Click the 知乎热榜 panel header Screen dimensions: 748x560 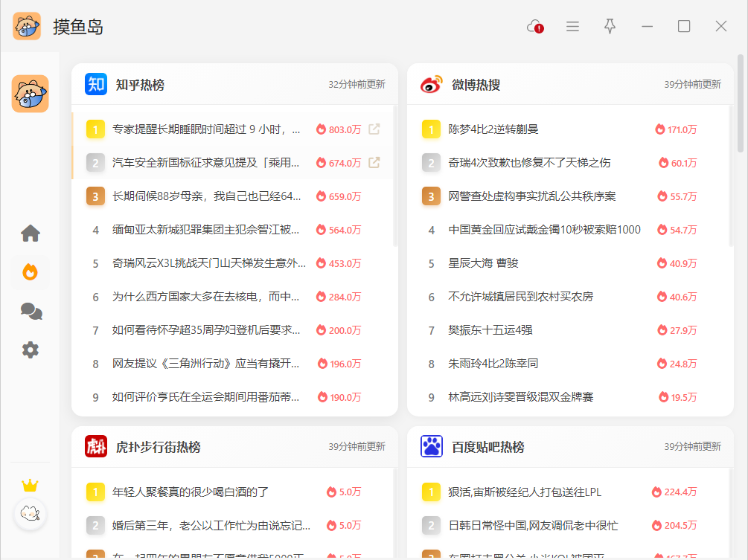[140, 85]
